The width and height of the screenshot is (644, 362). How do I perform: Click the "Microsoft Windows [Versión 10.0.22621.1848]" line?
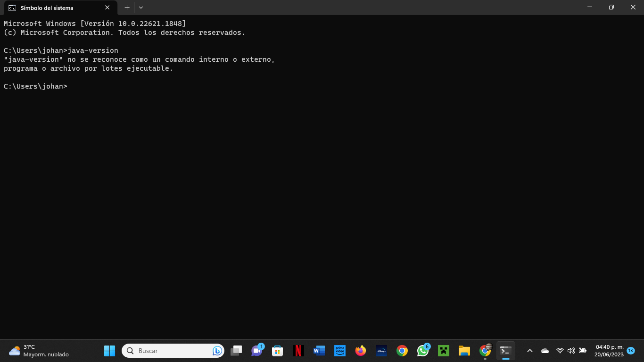pyautogui.click(x=95, y=24)
